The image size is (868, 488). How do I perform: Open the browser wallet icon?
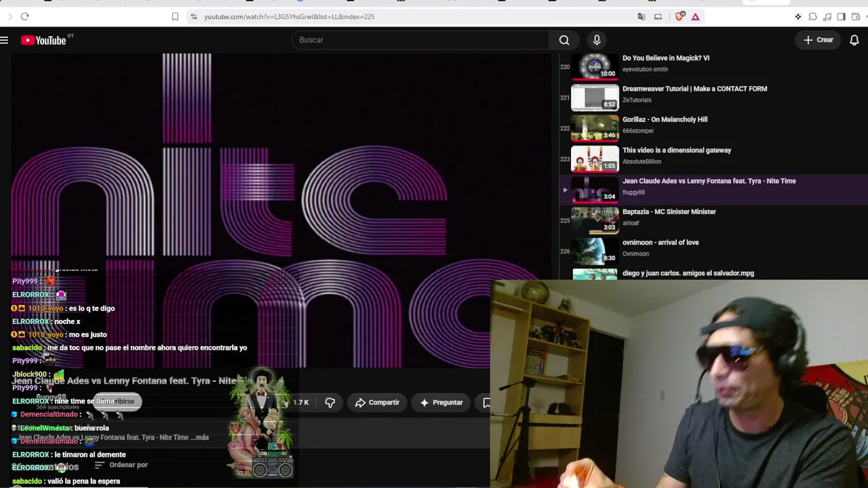click(x=856, y=16)
